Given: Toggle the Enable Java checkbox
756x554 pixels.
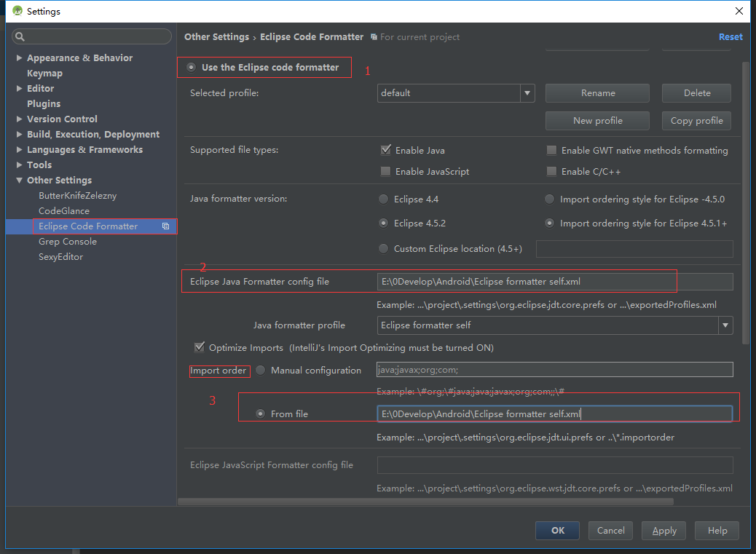Looking at the screenshot, I should tap(386, 150).
